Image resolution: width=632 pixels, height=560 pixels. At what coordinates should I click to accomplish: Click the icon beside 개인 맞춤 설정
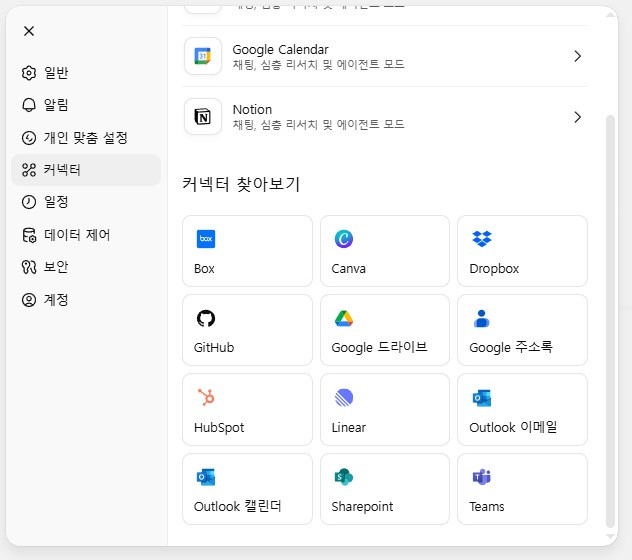[29, 138]
